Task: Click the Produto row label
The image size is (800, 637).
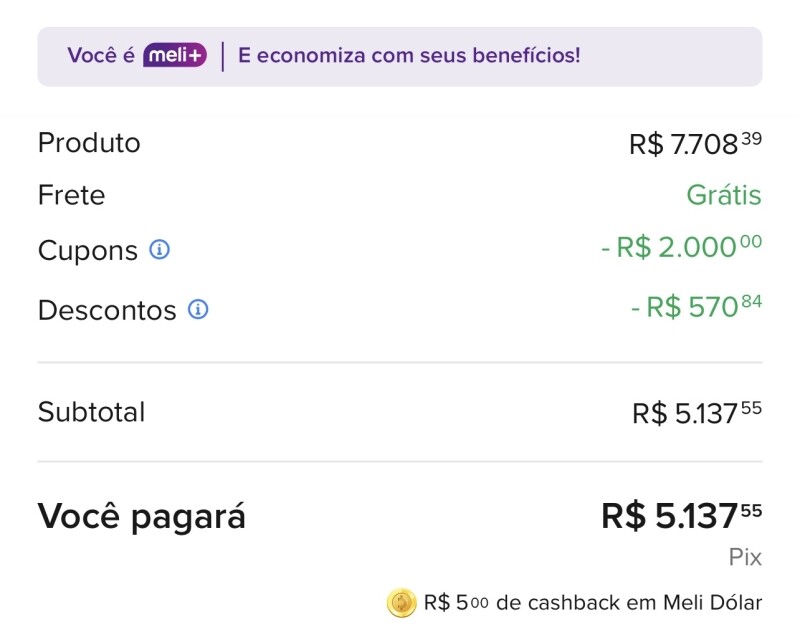Action: pyautogui.click(x=89, y=143)
